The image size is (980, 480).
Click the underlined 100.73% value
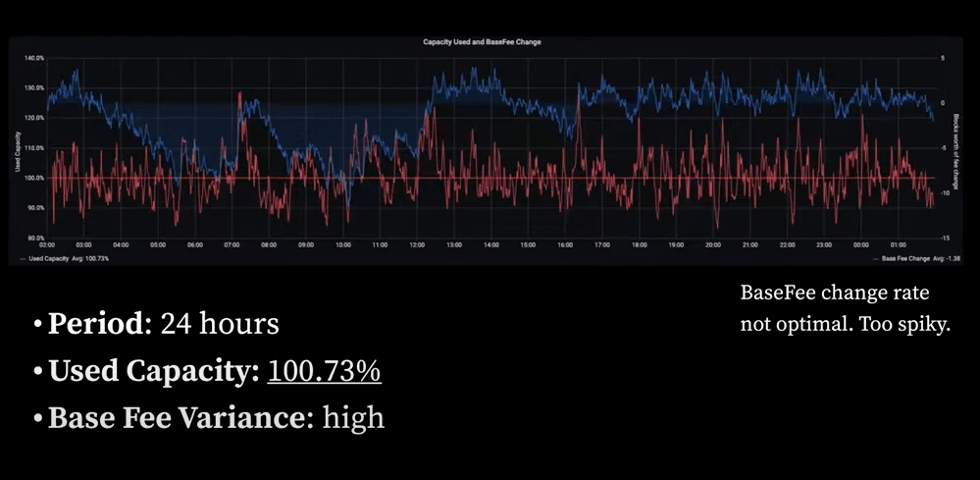pyautogui.click(x=325, y=371)
